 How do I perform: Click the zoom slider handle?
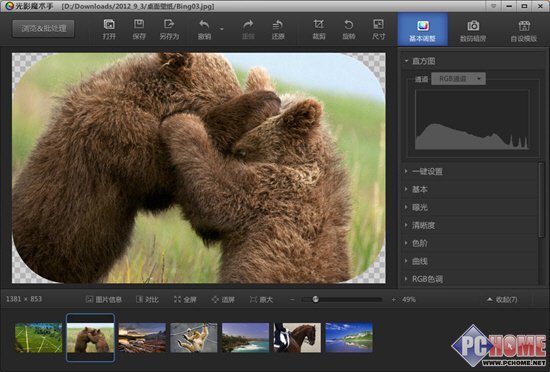(315, 299)
